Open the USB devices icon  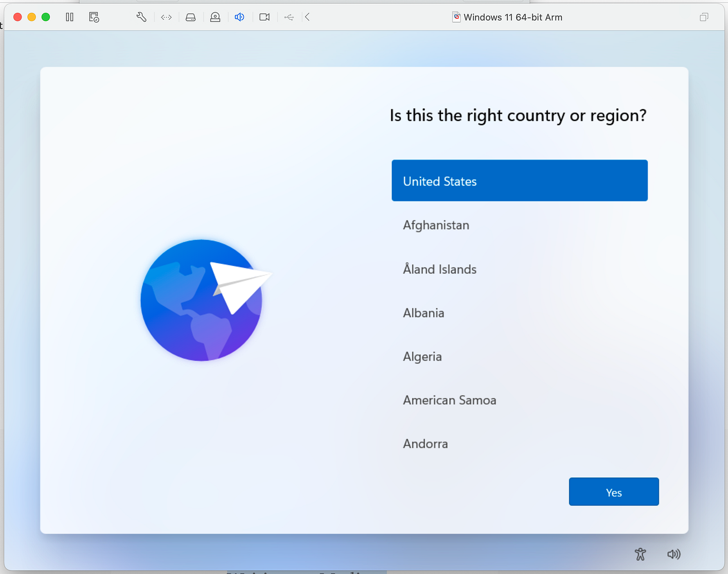(288, 17)
